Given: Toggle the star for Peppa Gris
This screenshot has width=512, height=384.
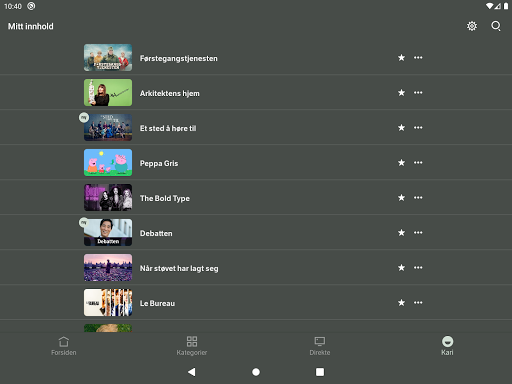Looking at the screenshot, I should pyautogui.click(x=401, y=163).
